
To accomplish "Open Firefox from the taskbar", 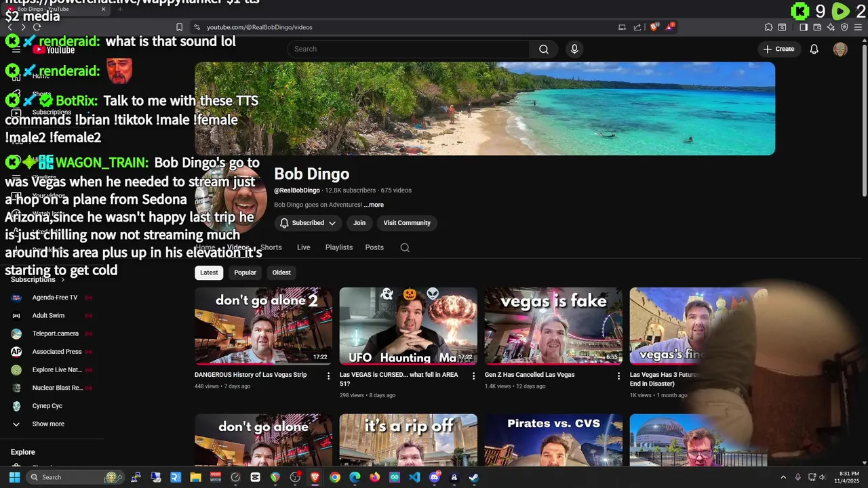I will point(375,477).
